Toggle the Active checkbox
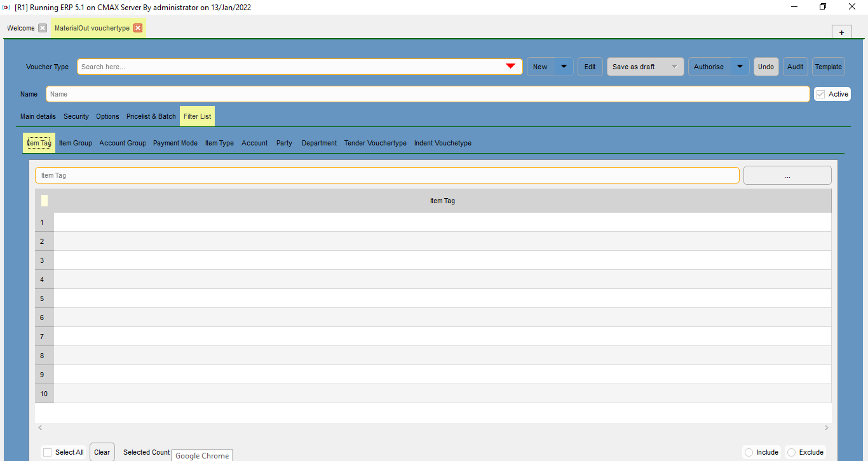868x461 pixels. pyautogui.click(x=821, y=94)
